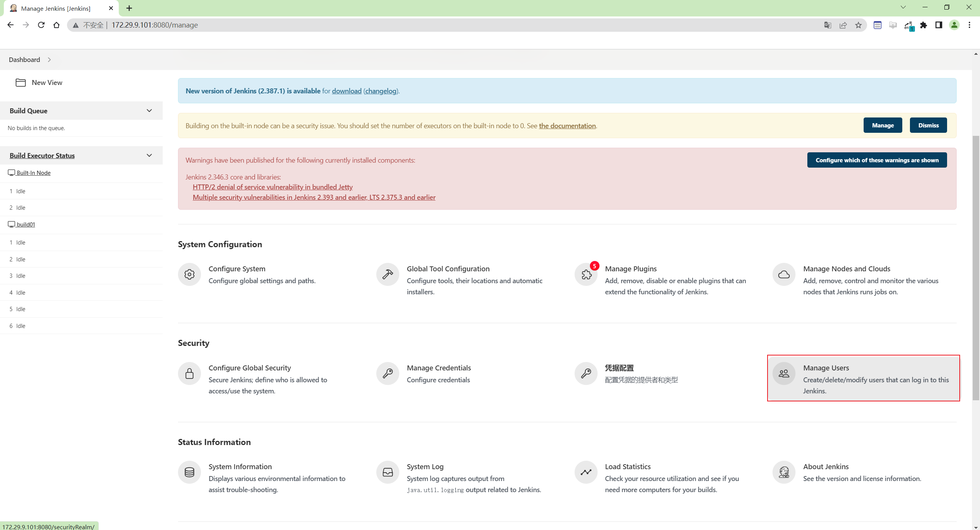Open About Jenkins butler icon
The height and width of the screenshot is (530, 980).
click(784, 472)
